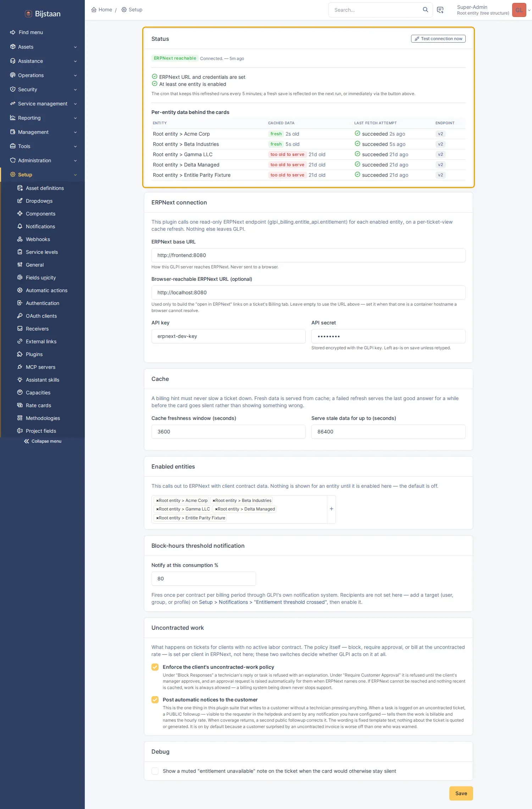
Task: Click Test connection now button
Action: click(438, 39)
